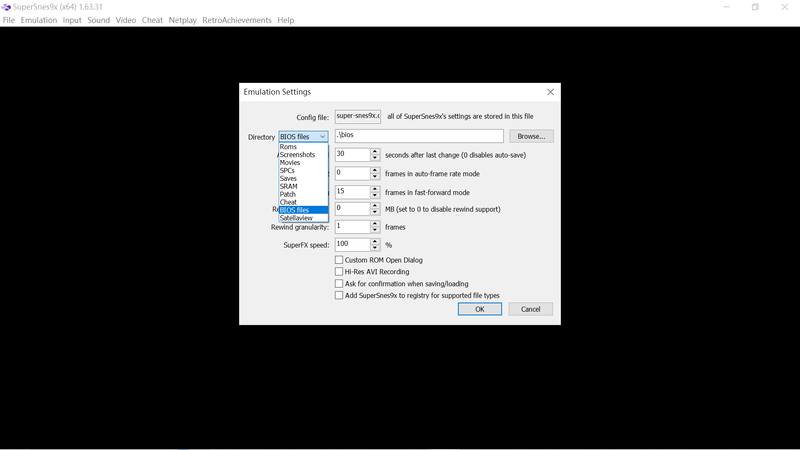Open the Cheat menu
The image size is (800, 450).
pos(152,20)
